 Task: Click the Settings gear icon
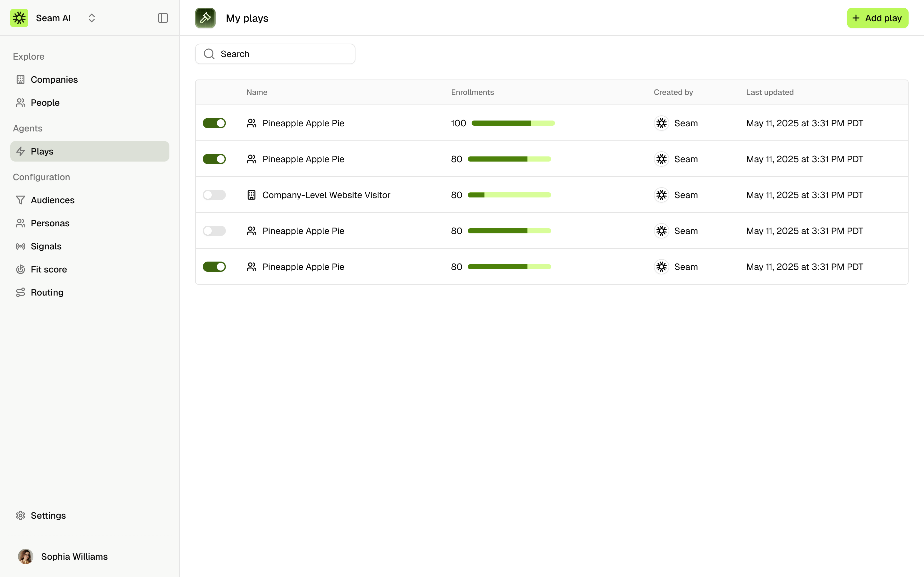pos(21,515)
